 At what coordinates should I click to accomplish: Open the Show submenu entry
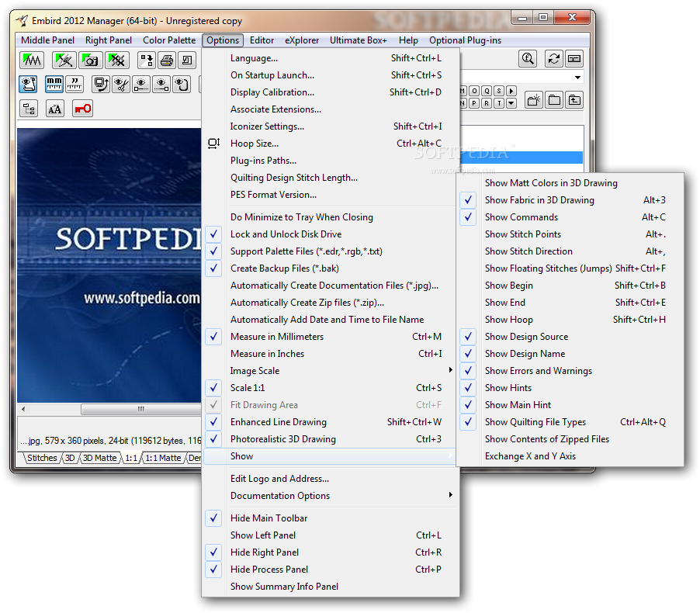(x=331, y=456)
